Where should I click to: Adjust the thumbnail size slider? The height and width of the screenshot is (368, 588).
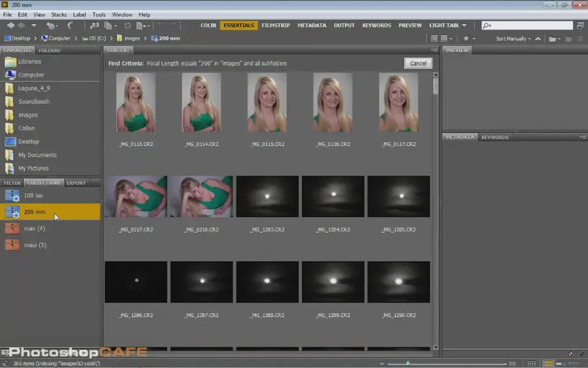coord(408,364)
